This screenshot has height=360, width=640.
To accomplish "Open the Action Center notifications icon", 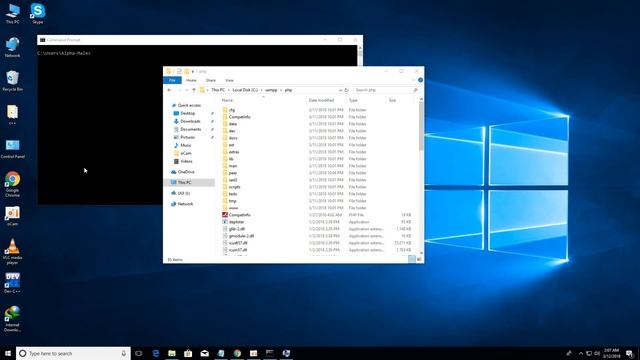I will (x=630, y=353).
